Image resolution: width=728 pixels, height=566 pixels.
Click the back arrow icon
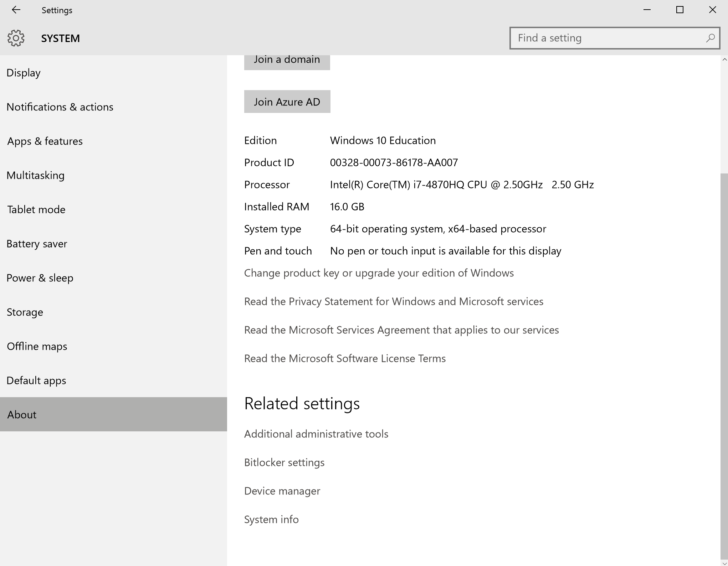pyautogui.click(x=16, y=10)
